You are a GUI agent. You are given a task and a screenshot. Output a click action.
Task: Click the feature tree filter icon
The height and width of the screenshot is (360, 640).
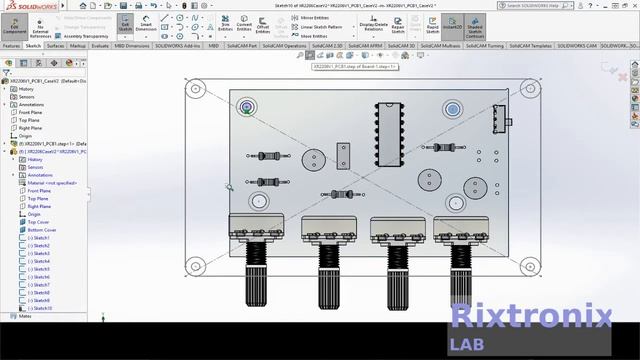(x=6, y=73)
